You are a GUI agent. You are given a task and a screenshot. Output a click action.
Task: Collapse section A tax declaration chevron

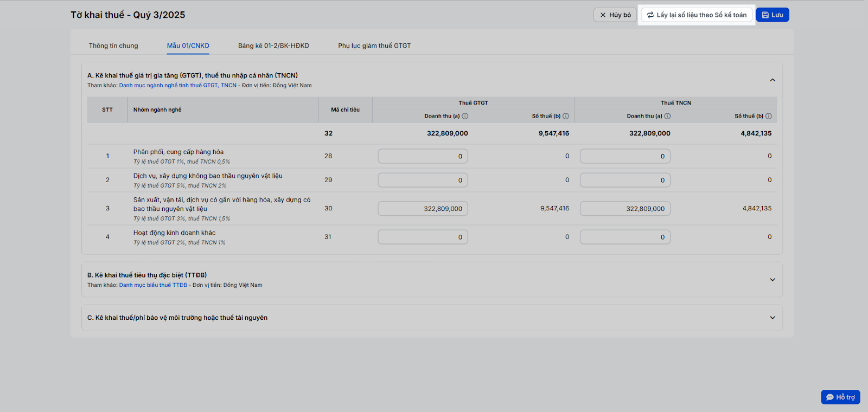773,80
